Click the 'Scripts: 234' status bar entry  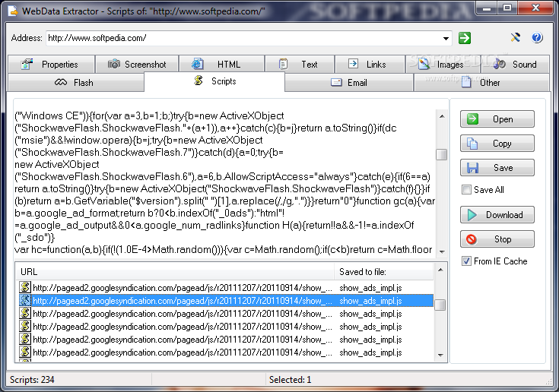pyautogui.click(x=32, y=380)
